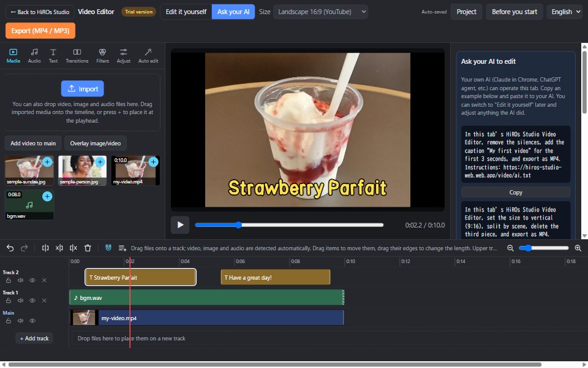The height and width of the screenshot is (368, 588).
Task: Hide Track 2 with eye icon
Action: point(32,280)
